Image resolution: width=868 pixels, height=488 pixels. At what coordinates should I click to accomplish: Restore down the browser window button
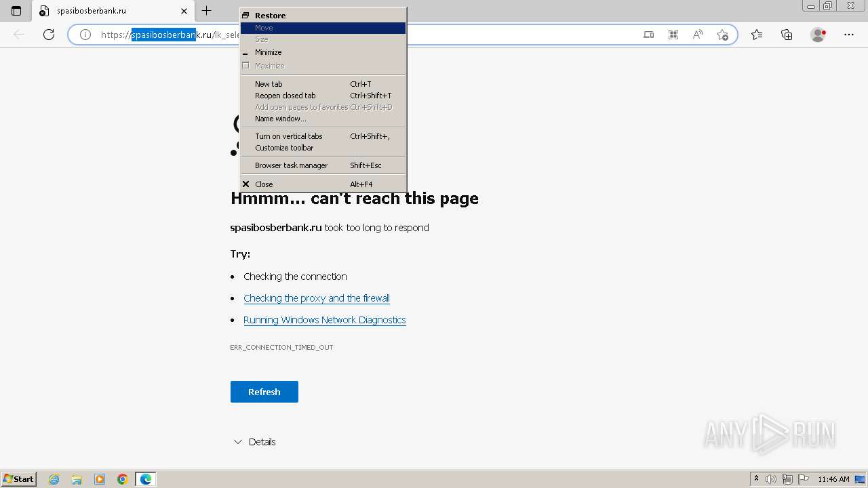click(828, 6)
